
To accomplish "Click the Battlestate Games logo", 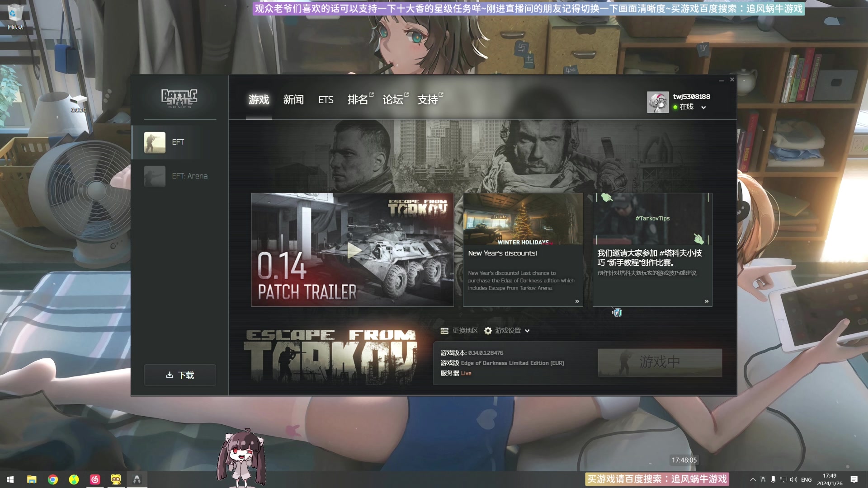I will coord(179,99).
